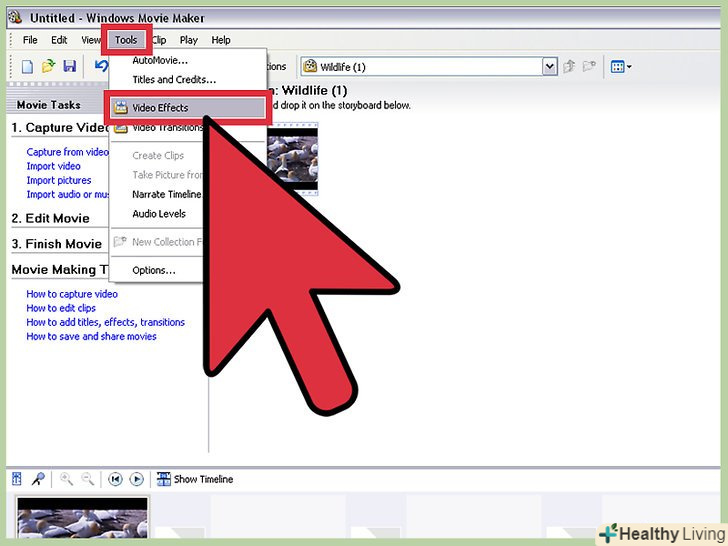Open the View menu
728x546 pixels.
coord(91,40)
